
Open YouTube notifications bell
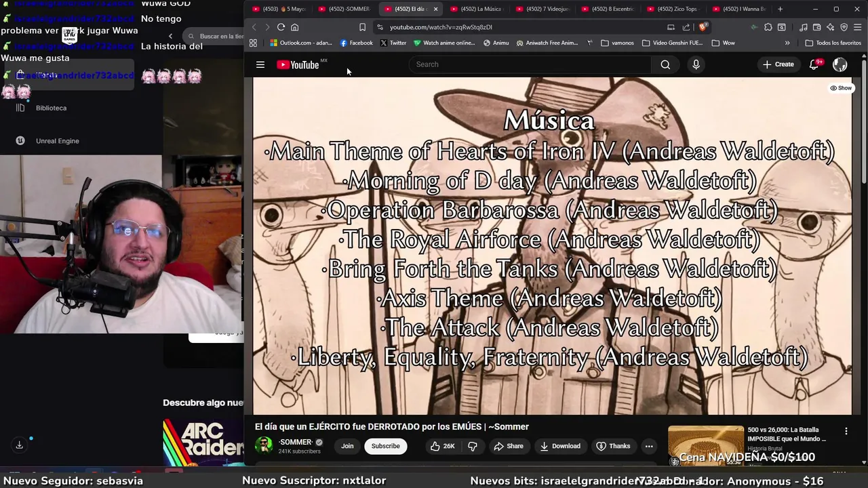[x=814, y=64]
